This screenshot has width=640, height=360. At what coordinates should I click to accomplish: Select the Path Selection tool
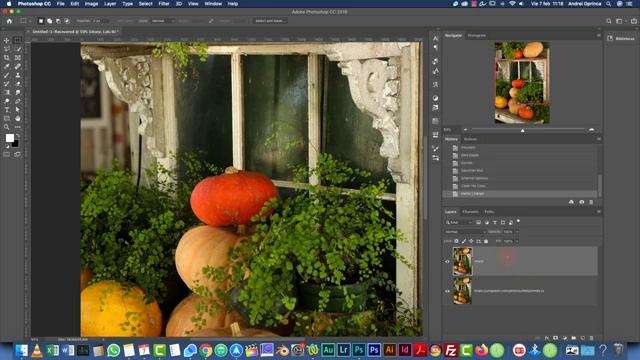[18, 110]
